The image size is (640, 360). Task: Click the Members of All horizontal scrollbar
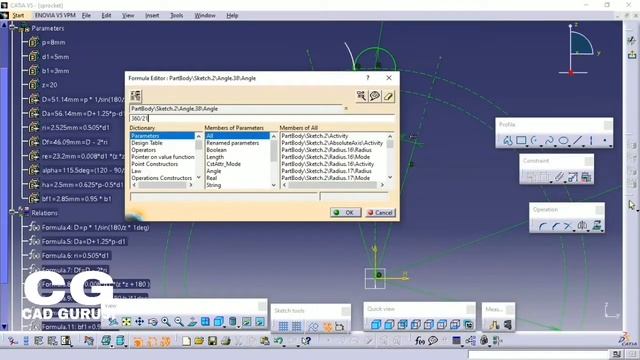(x=333, y=185)
